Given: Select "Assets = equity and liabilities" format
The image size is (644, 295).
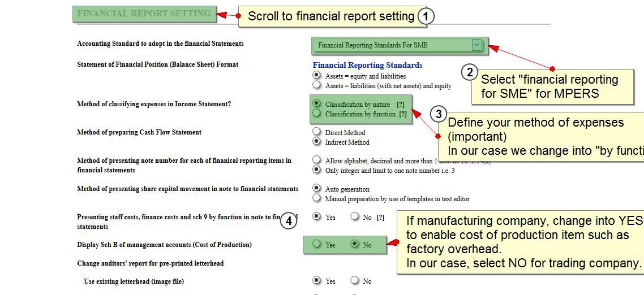Looking at the screenshot, I should (x=316, y=75).
